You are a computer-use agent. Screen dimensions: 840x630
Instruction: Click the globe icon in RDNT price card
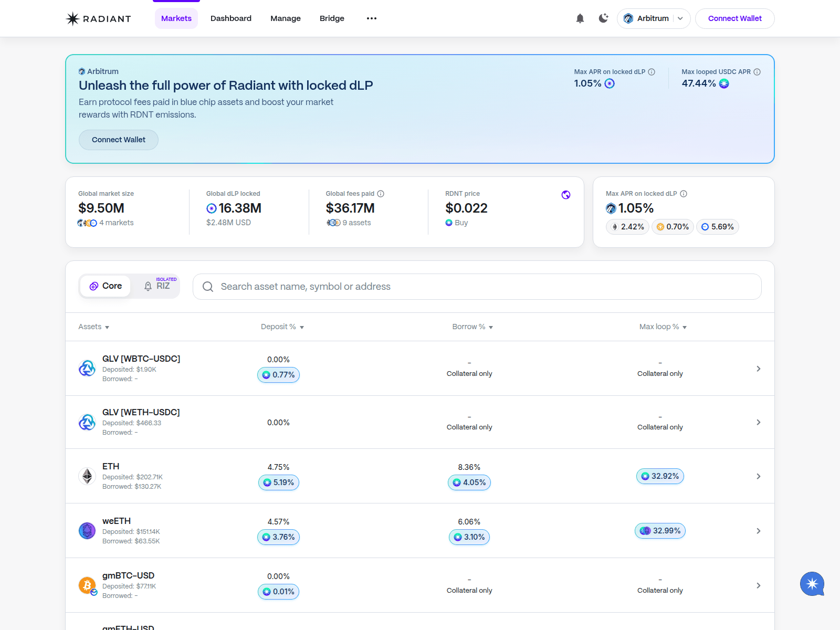pyautogui.click(x=566, y=195)
